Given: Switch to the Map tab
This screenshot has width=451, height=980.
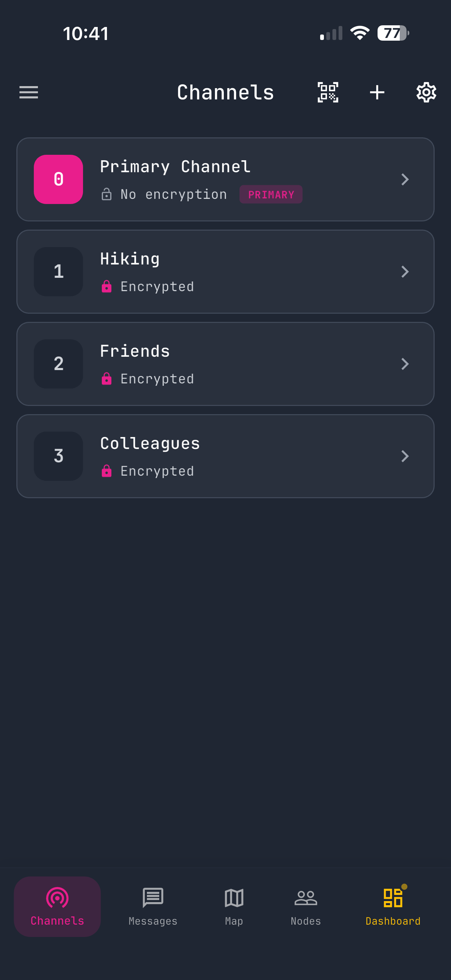Looking at the screenshot, I should (x=234, y=906).
